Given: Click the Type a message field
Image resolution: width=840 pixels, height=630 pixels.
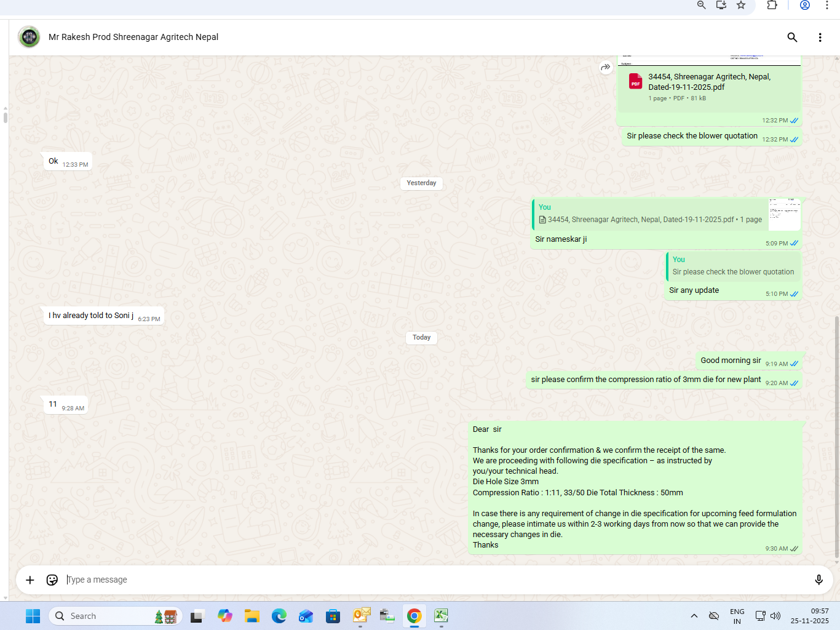Looking at the screenshot, I should (430, 580).
